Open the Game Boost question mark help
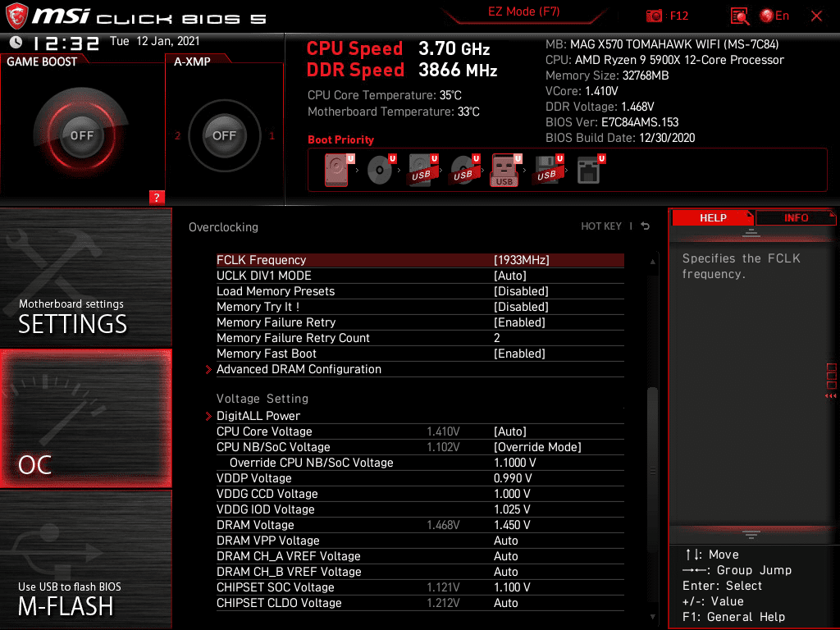This screenshot has width=840, height=630. (157, 197)
